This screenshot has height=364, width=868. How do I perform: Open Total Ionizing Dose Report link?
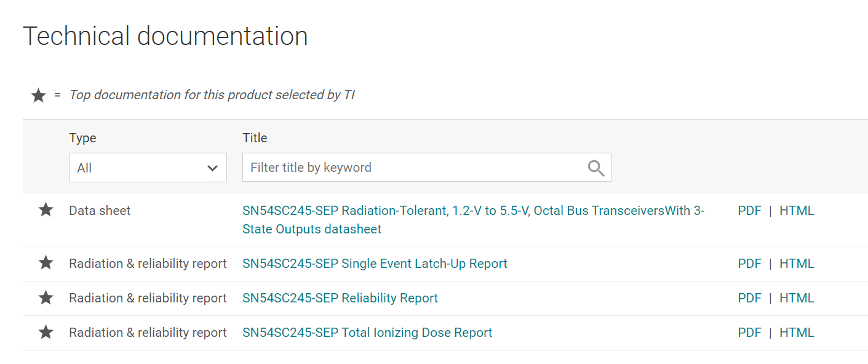click(x=367, y=333)
